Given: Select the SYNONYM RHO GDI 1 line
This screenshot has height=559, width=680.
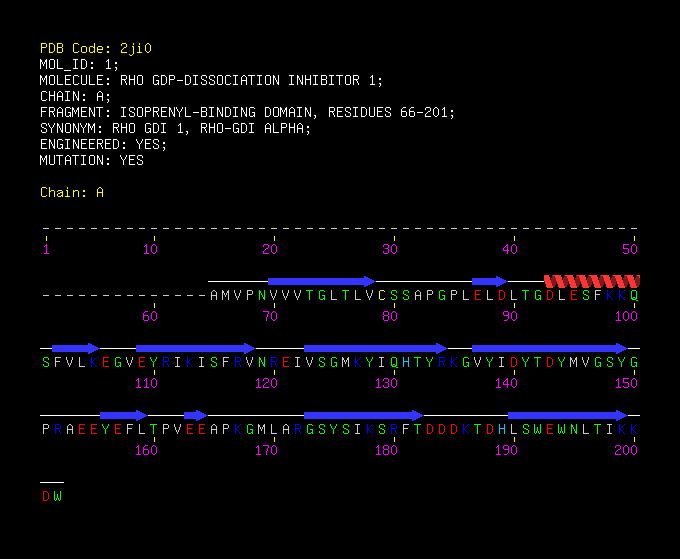Looking at the screenshot, I should tap(175, 128).
